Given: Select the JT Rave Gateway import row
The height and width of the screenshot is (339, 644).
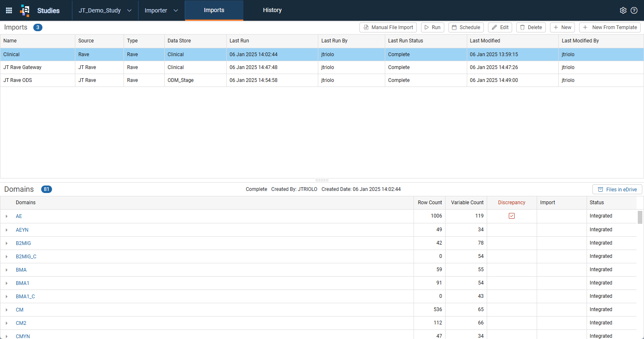Looking at the screenshot, I should [322, 67].
